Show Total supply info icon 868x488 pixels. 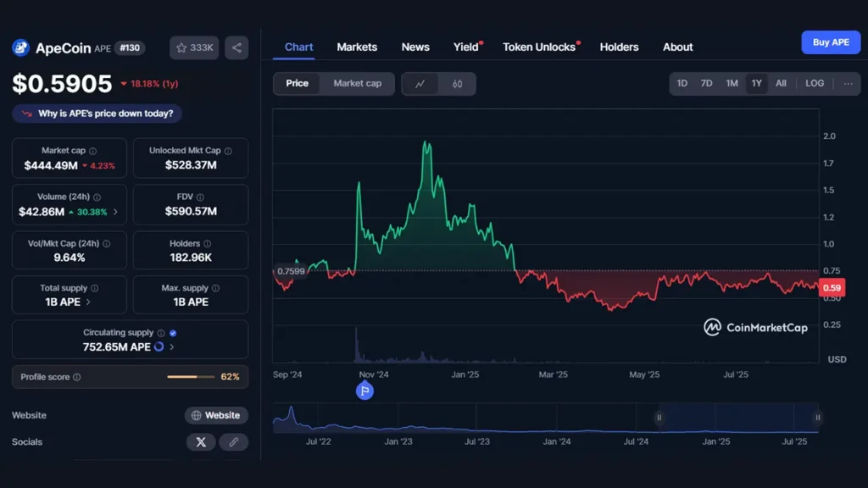(95, 288)
